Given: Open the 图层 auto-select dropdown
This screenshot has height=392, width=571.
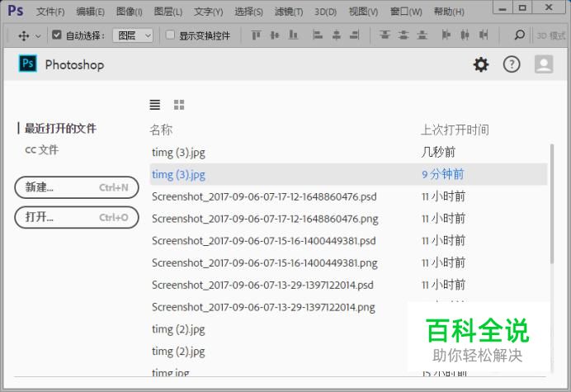Looking at the screenshot, I should (133, 35).
